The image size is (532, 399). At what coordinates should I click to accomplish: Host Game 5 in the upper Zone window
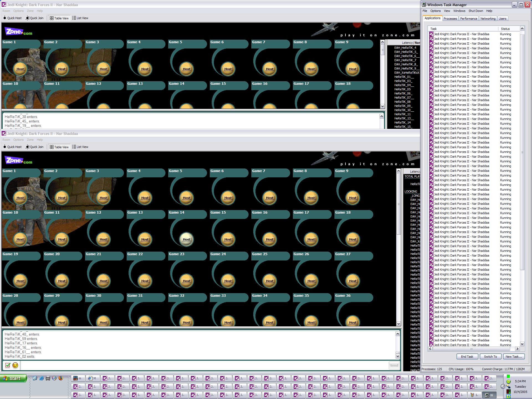[x=186, y=69]
